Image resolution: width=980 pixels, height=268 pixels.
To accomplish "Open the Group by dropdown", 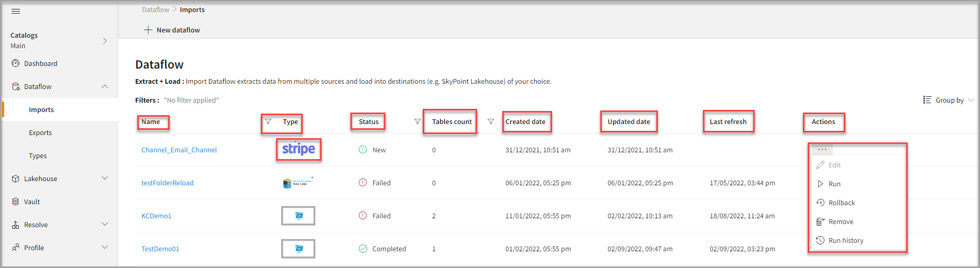I will (949, 100).
